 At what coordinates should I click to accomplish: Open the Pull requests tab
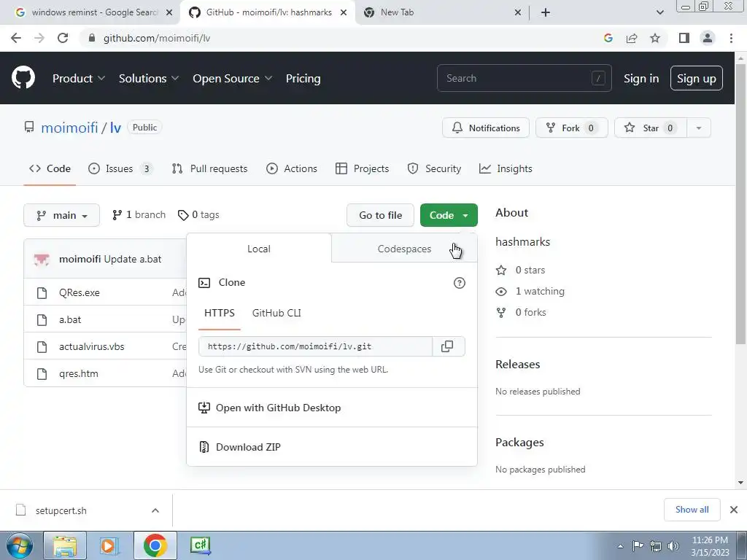(x=209, y=168)
